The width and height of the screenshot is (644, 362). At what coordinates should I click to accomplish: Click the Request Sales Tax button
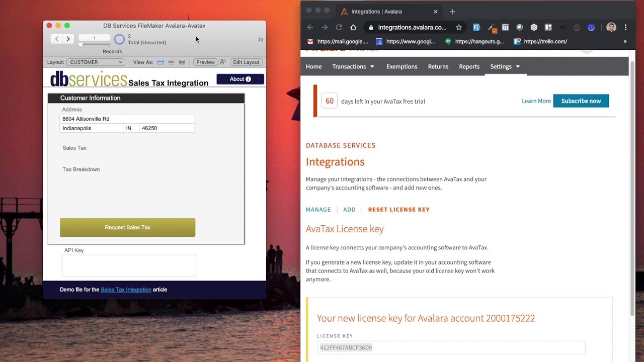coord(127,227)
